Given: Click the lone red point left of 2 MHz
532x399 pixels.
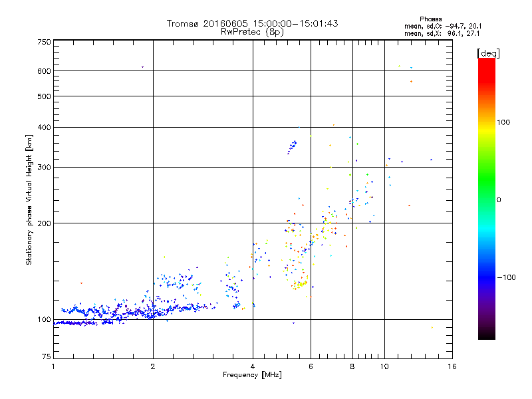Looking at the screenshot, I should coord(81,283).
